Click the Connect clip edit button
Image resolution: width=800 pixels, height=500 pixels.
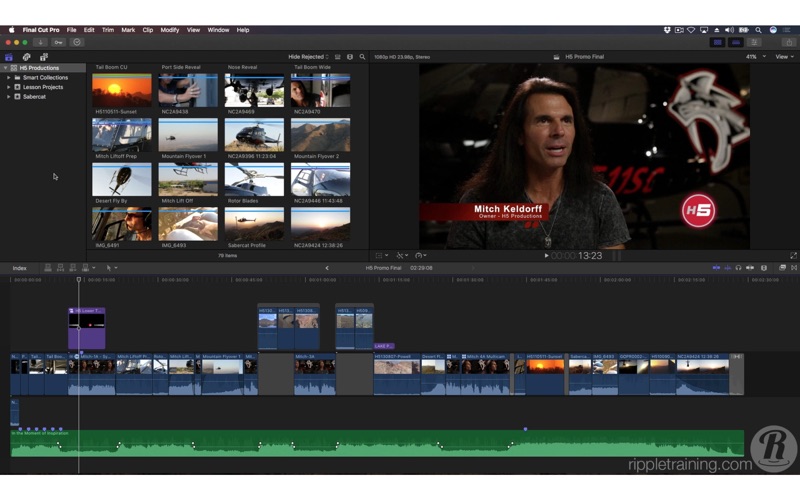[x=48, y=268]
